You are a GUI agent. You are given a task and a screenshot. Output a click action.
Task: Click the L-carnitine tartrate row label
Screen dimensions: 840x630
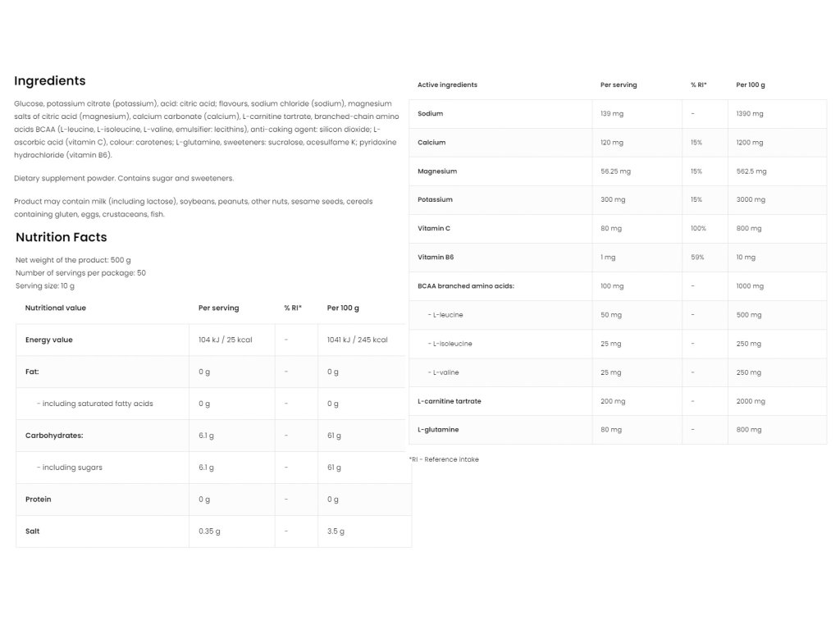[x=450, y=401]
